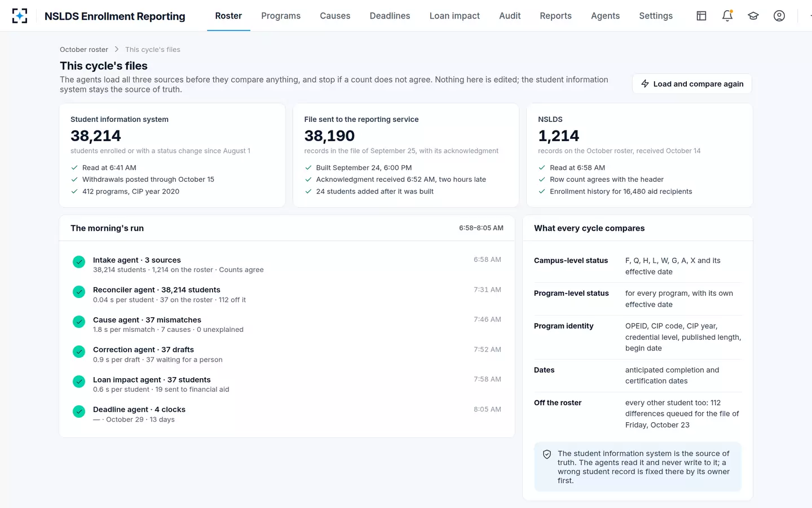
Task: Click "Withdrawals posted through October 15"
Action: click(x=148, y=179)
